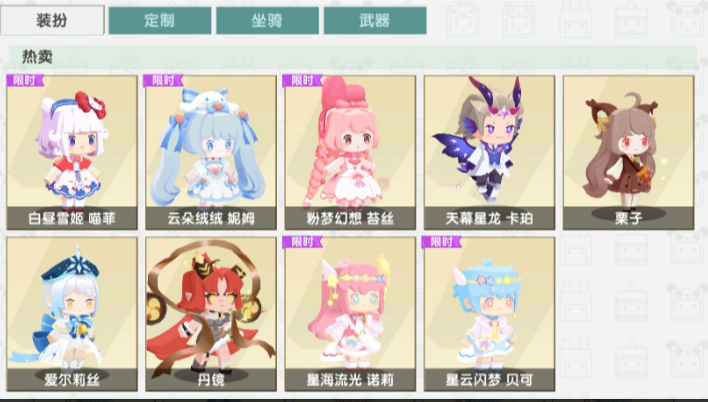
Task: Click 限时 badge on 云朵绒绒 妮姆
Action: coord(163,80)
